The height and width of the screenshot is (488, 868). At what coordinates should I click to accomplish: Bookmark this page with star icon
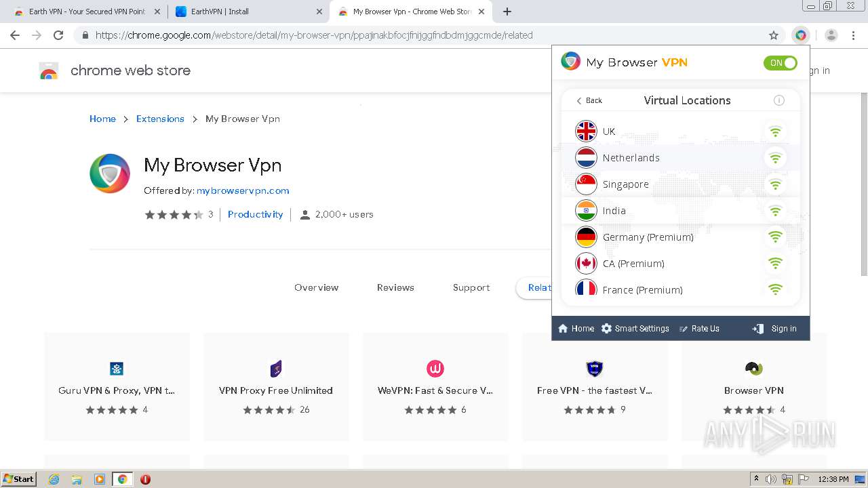tap(774, 35)
